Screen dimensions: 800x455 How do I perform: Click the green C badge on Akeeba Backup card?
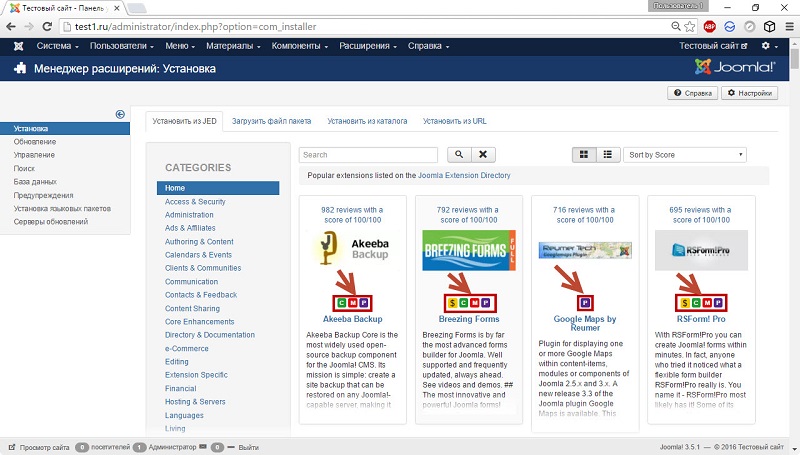coord(341,303)
